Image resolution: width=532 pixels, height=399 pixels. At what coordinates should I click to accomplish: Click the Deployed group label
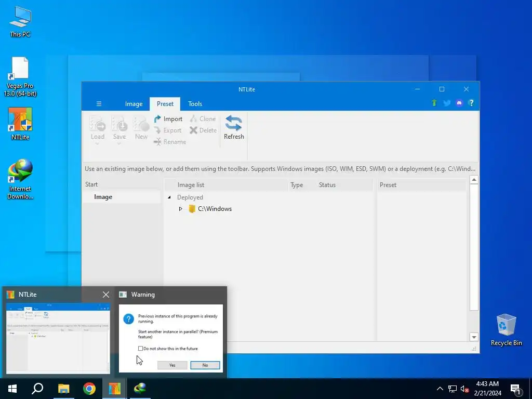[x=190, y=197]
